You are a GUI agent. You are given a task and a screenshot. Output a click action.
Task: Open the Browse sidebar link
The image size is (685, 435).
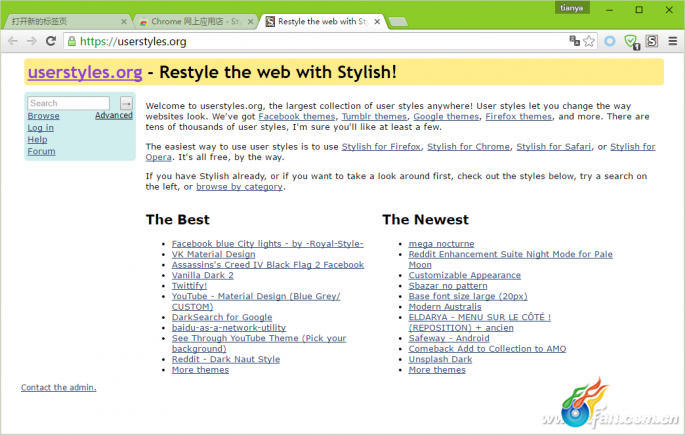44,116
